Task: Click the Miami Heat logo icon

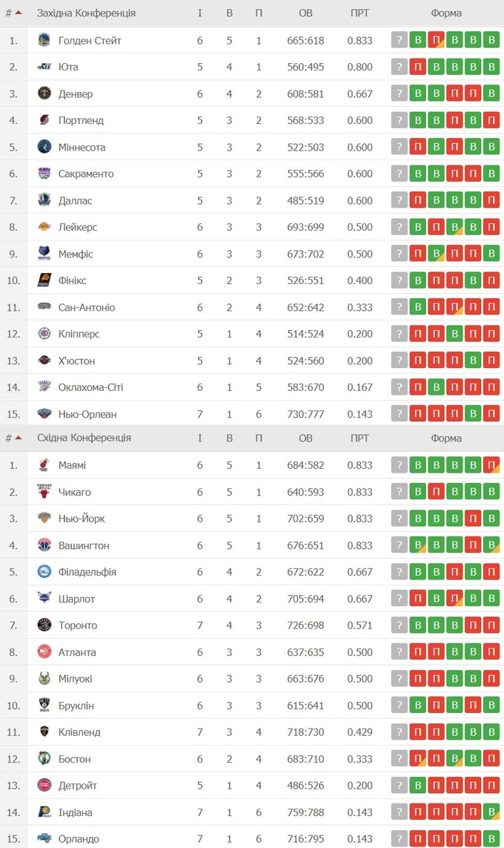Action: (x=44, y=465)
